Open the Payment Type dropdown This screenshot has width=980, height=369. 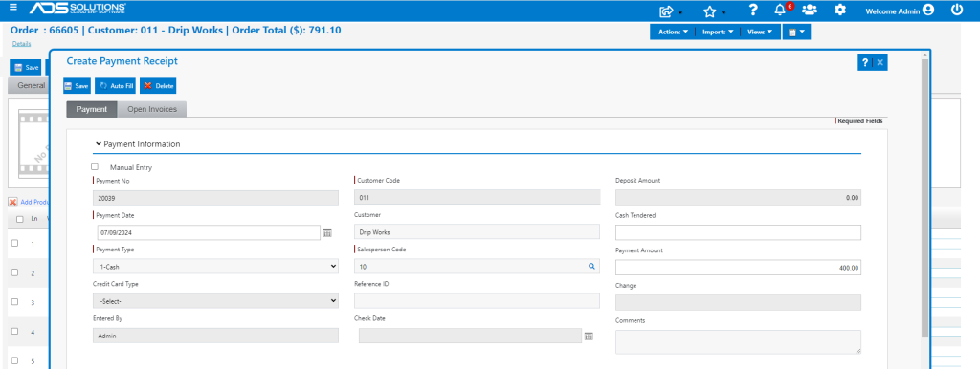215,267
